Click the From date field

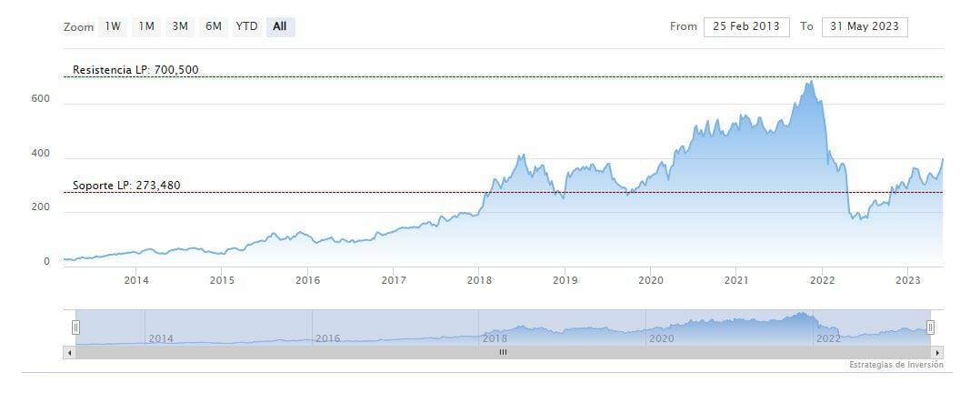(x=746, y=26)
